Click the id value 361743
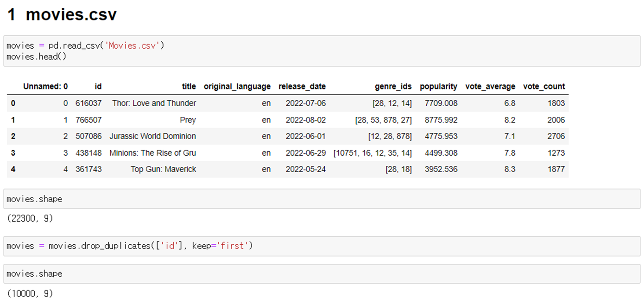 88,169
